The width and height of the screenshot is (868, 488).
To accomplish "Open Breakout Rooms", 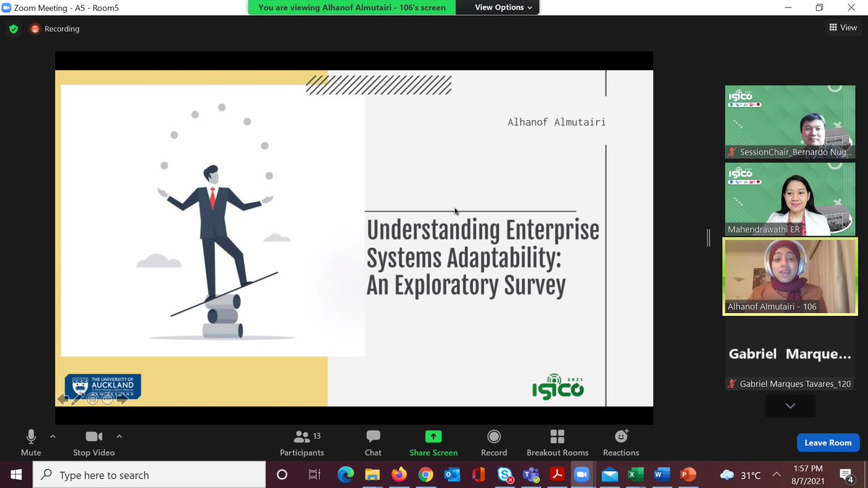I will point(558,442).
